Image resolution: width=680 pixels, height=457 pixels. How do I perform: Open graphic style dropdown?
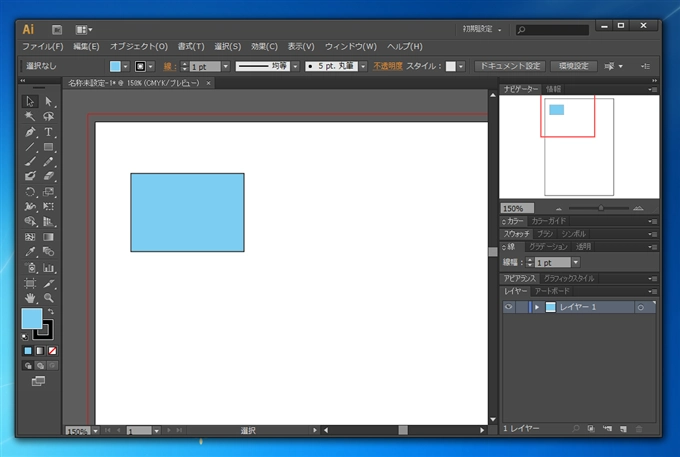click(461, 66)
